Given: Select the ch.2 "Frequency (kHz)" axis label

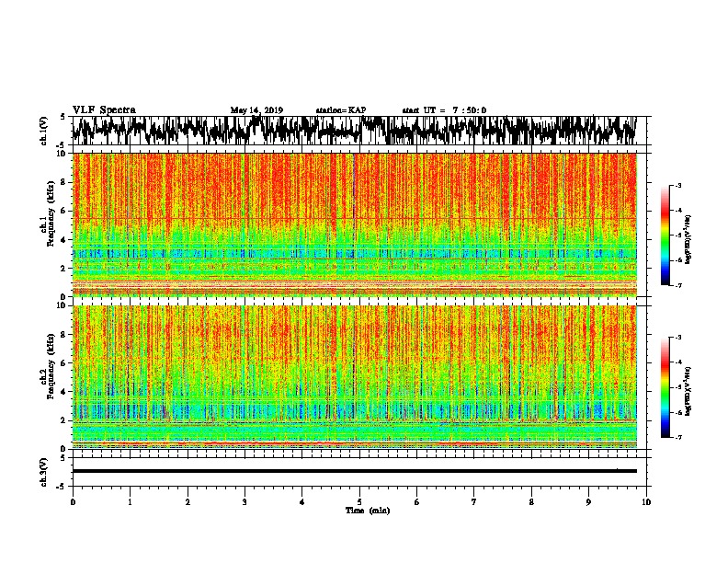Looking at the screenshot, I should pyautogui.click(x=51, y=366).
